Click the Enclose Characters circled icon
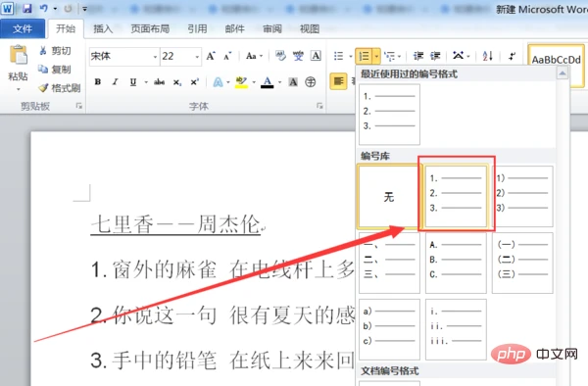 [310, 82]
